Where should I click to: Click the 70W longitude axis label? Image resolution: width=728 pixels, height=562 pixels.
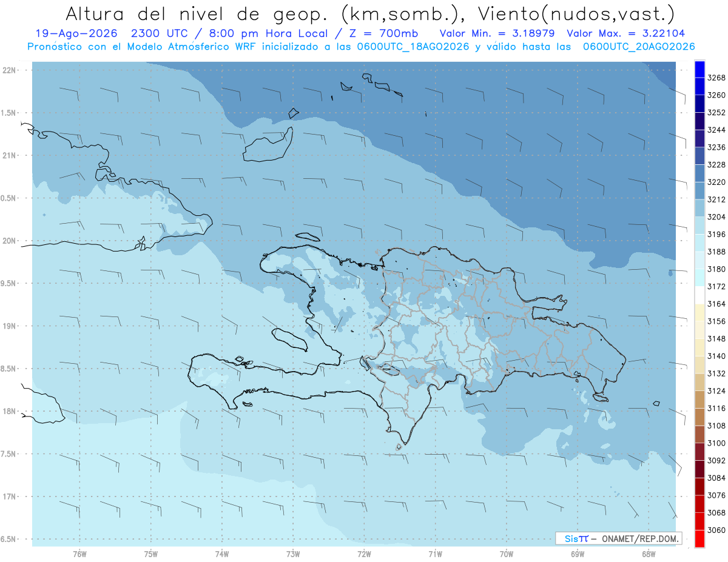pos(506,554)
